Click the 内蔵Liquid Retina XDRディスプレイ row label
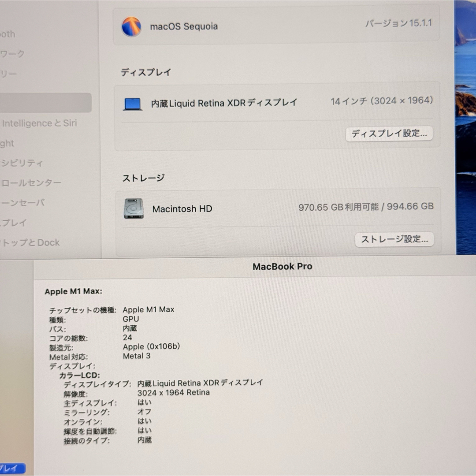Viewport: 476px width, 476px height. point(224,103)
